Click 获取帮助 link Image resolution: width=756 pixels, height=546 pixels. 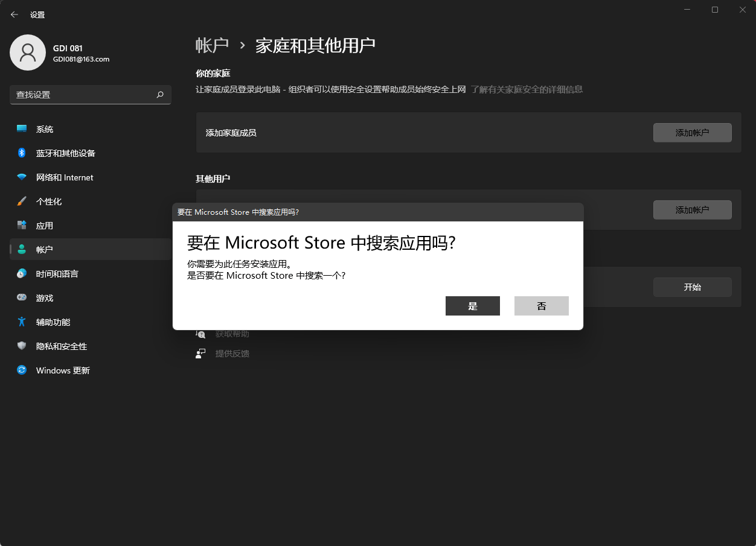tap(232, 334)
